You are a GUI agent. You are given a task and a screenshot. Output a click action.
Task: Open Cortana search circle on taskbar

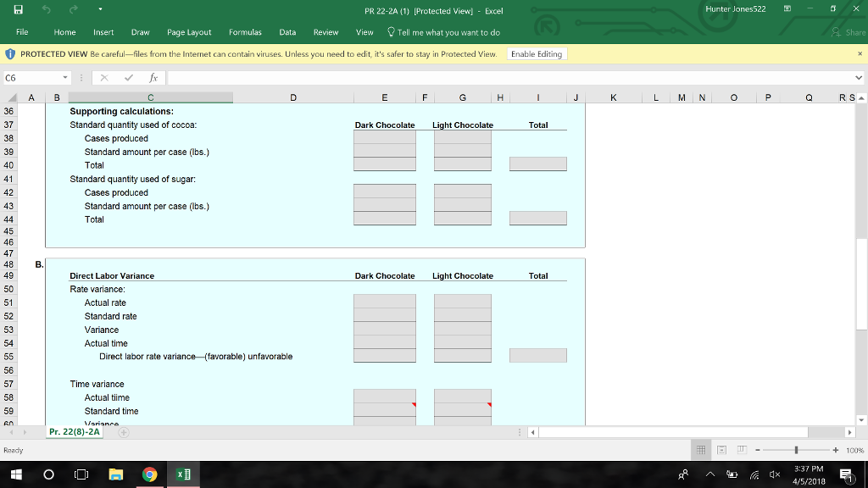point(48,474)
